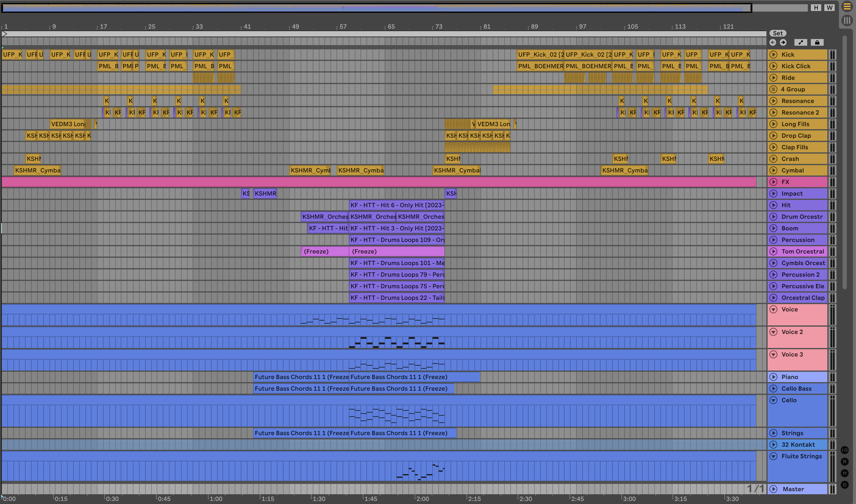
Task: Click the Lock Envelopes padlock icon
Action: (817, 42)
